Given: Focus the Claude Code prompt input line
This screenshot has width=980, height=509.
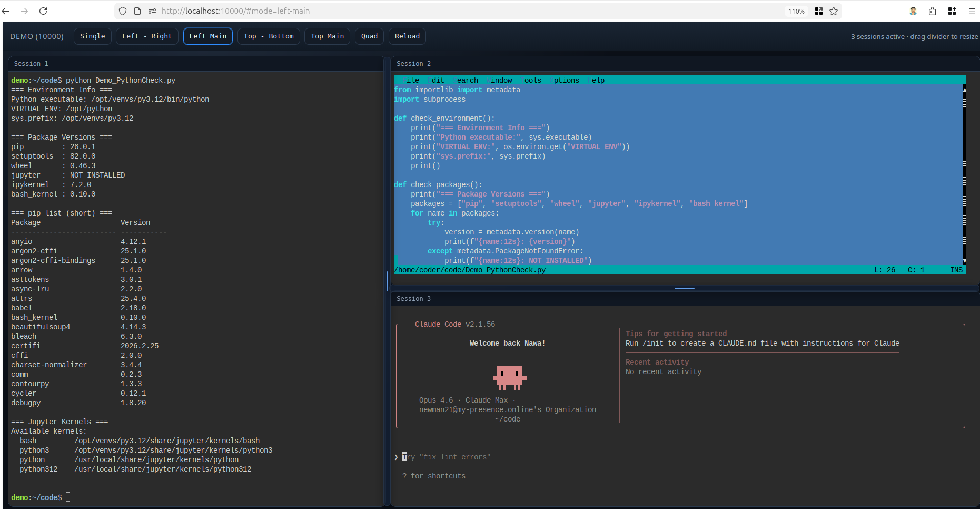Looking at the screenshot, I should click(x=679, y=457).
